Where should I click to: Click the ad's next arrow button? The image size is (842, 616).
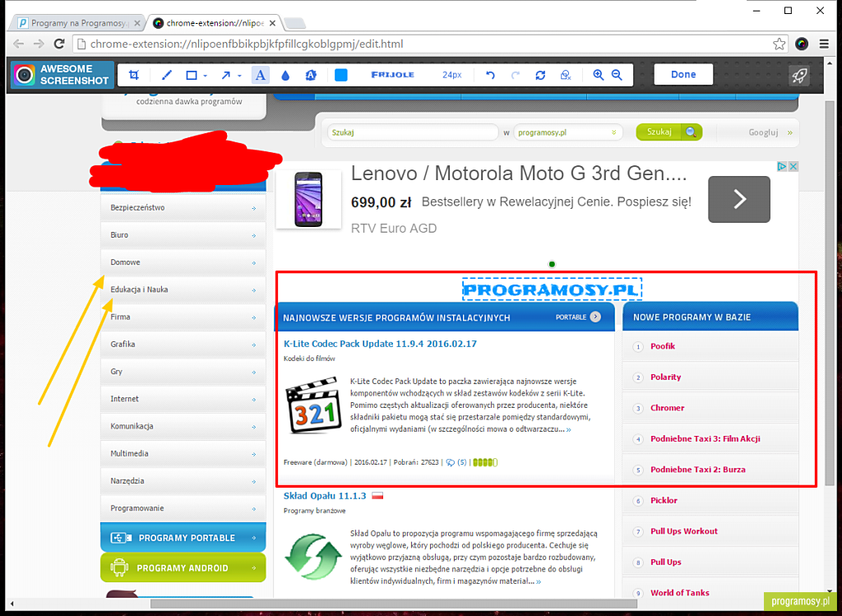739,199
